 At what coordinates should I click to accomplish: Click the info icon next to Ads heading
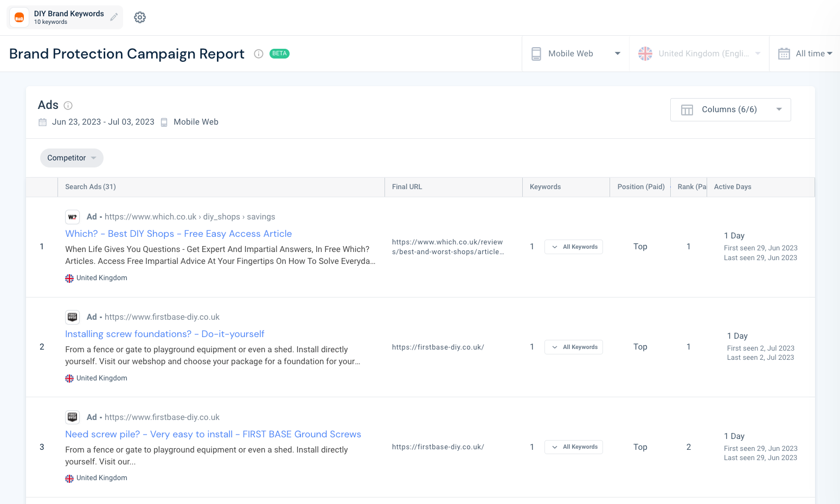[68, 106]
